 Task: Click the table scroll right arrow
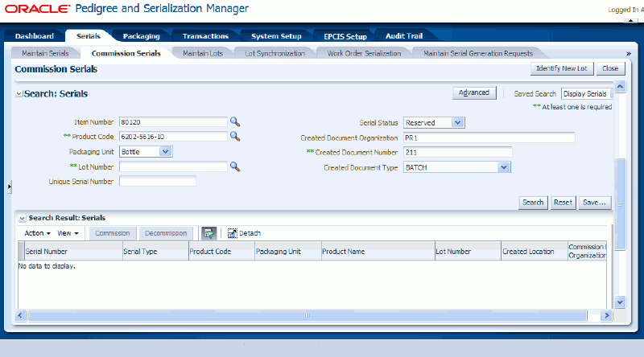coord(606,315)
